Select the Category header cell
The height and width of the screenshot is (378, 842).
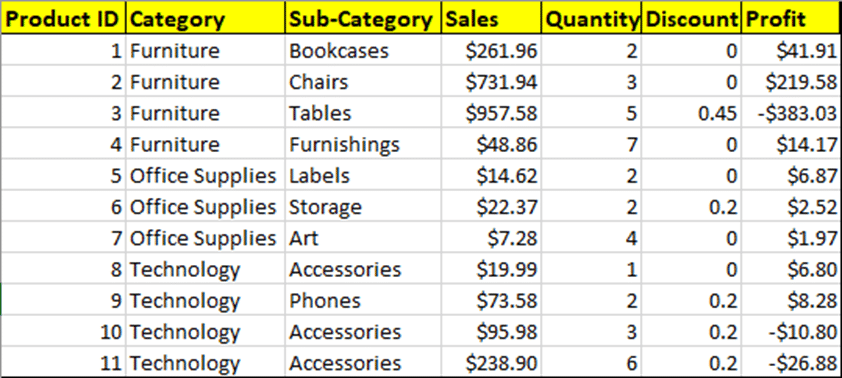pyautogui.click(x=206, y=19)
